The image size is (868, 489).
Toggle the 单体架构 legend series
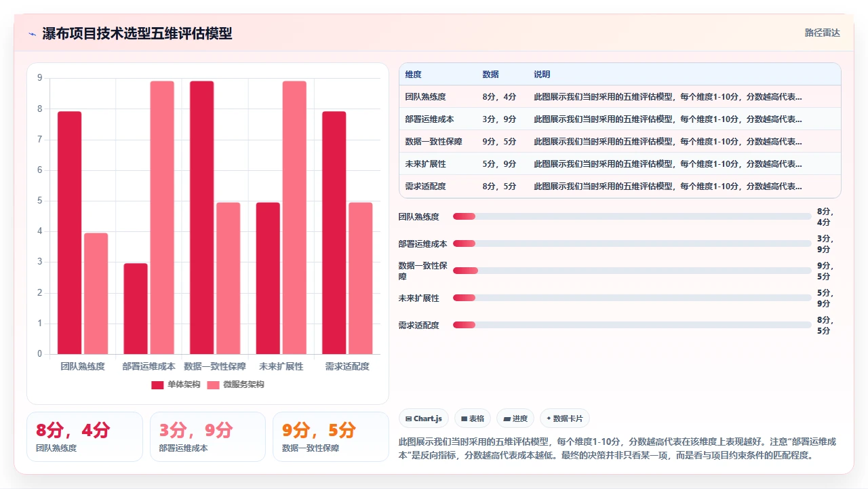176,385
